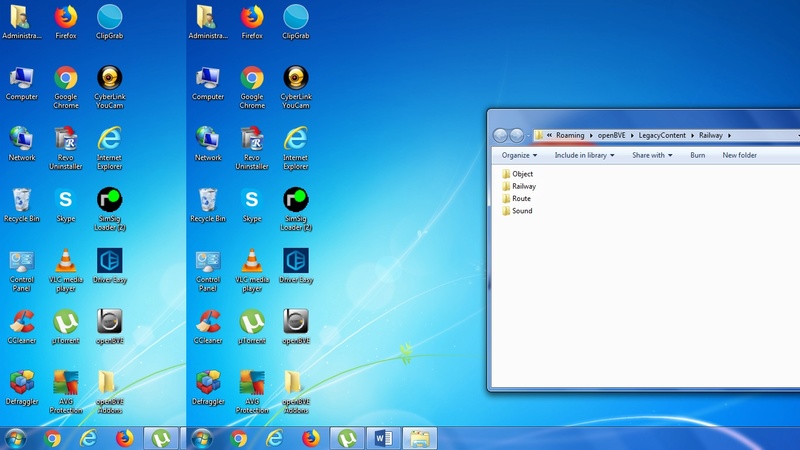Open Include in library dropdown

584,155
